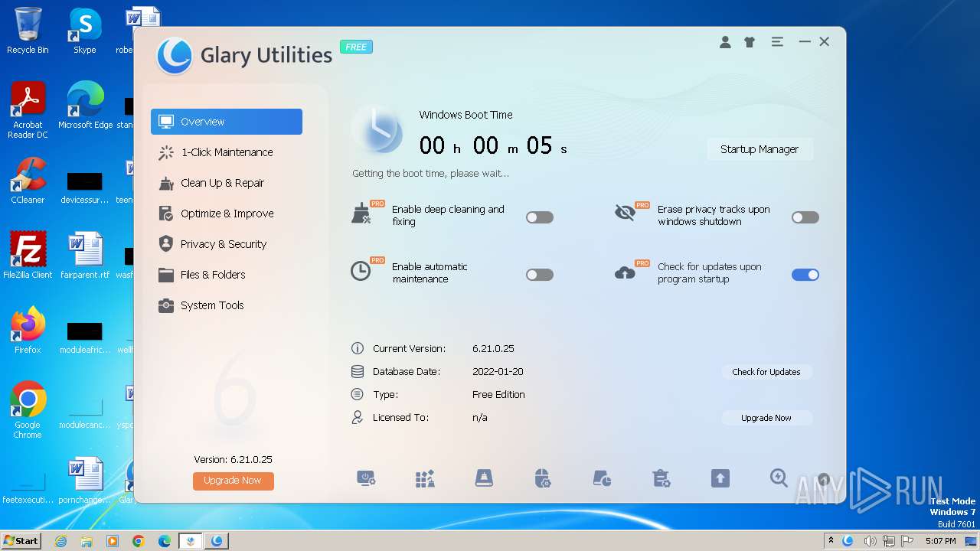This screenshot has height=551, width=980.
Task: Click the deep cleaning broom PRO icon
Action: [362, 214]
